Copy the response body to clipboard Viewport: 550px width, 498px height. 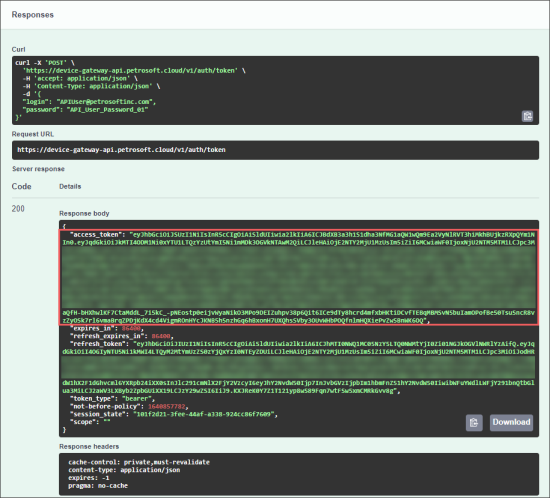point(474,423)
